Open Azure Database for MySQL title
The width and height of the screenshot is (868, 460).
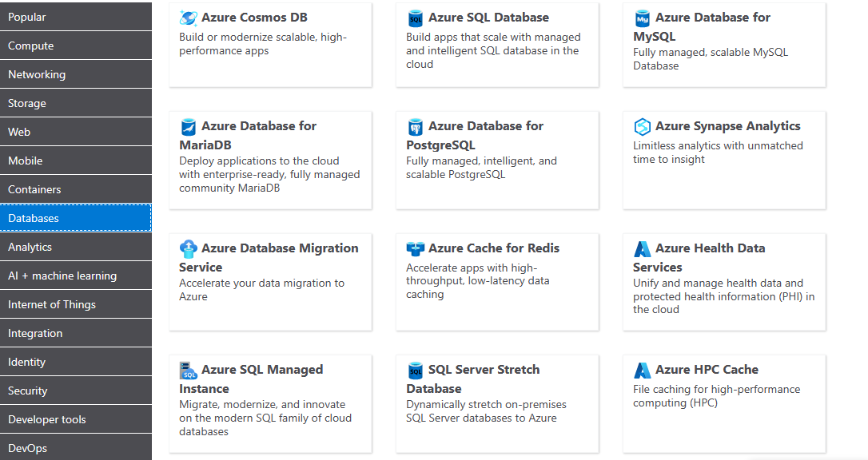point(702,26)
